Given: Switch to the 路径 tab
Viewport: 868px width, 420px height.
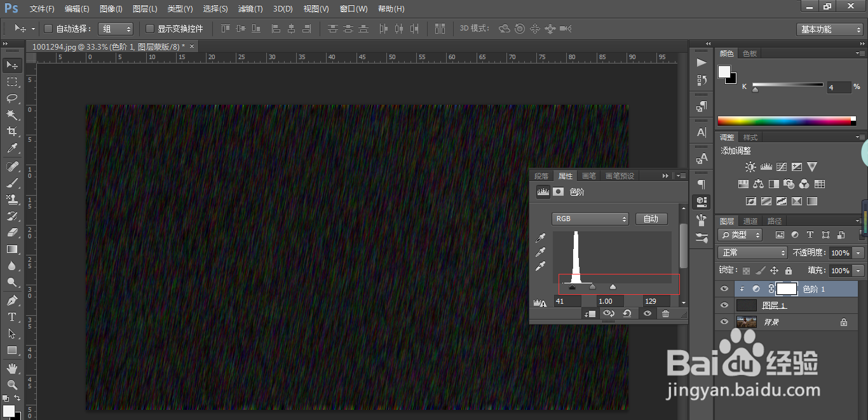Looking at the screenshot, I should (x=775, y=221).
